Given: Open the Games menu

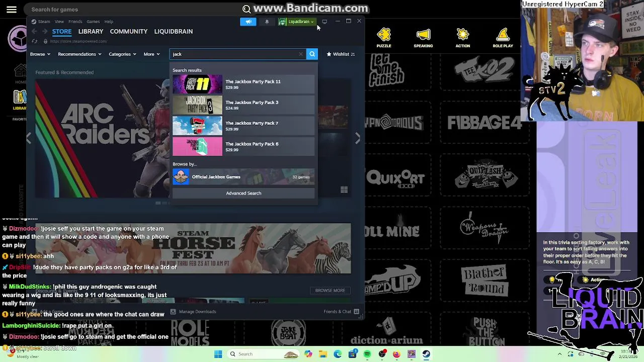Looking at the screenshot, I should pos(93,22).
